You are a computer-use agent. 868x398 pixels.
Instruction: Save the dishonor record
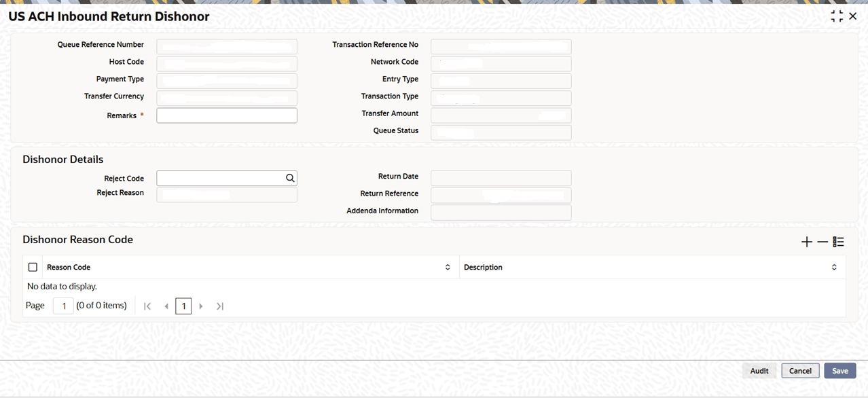pyautogui.click(x=840, y=371)
